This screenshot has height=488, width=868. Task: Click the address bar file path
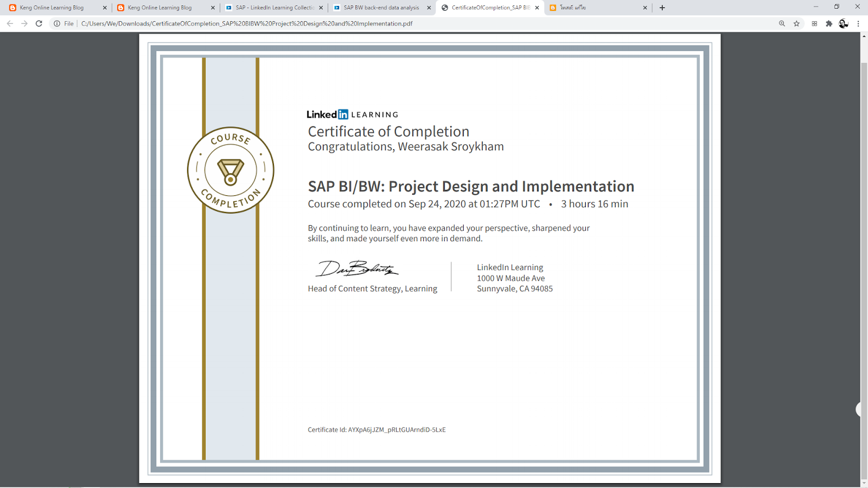(x=247, y=23)
